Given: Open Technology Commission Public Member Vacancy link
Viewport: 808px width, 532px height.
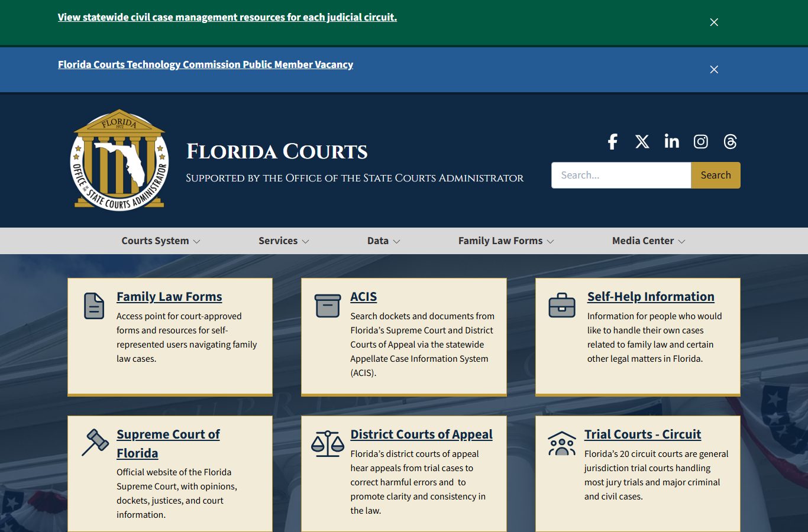Looking at the screenshot, I should click(x=205, y=64).
